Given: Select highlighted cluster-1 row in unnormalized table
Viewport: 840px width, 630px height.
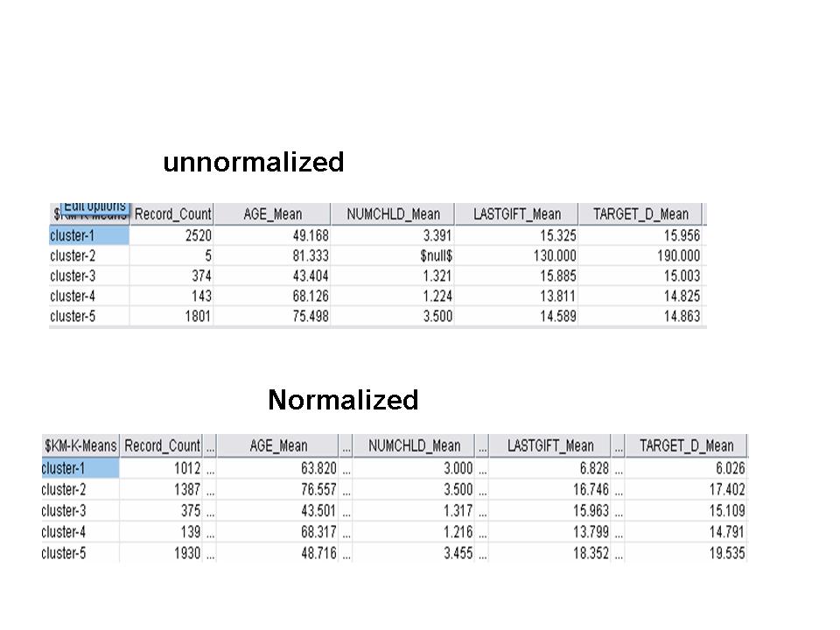Looking at the screenshot, I should pyautogui.click(x=89, y=235).
